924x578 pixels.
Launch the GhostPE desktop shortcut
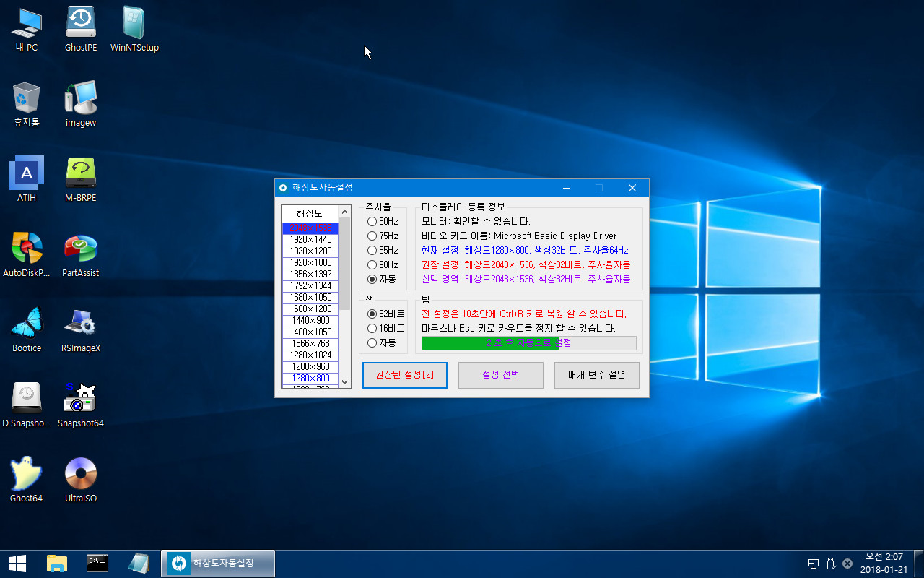click(x=81, y=29)
